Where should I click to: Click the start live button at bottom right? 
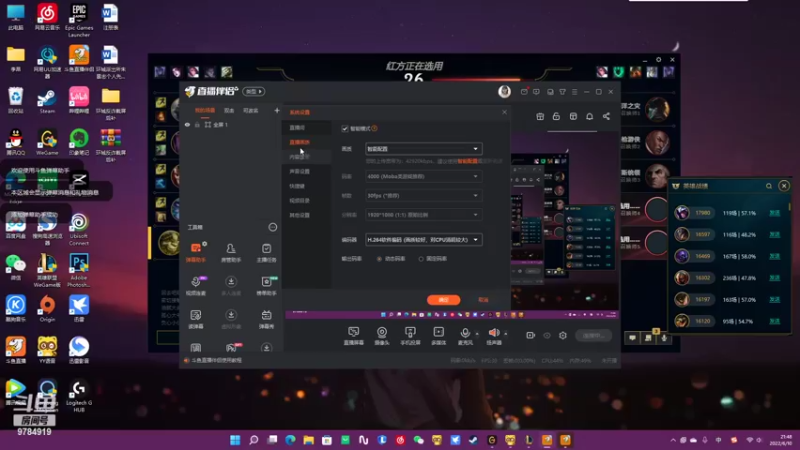[593, 336]
